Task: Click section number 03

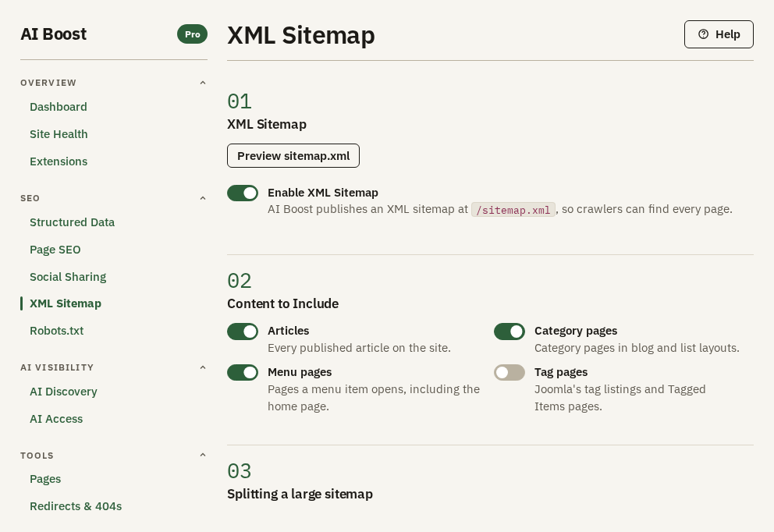Action: coord(240,471)
